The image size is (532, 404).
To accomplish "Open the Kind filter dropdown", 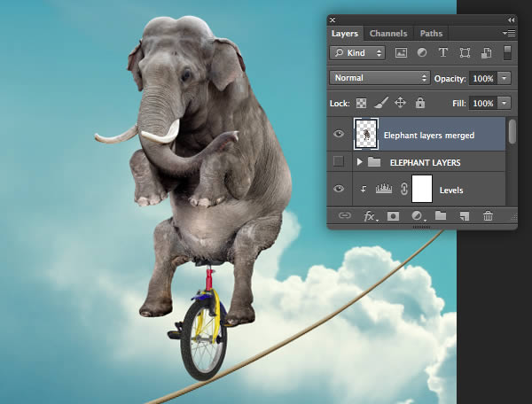I will [357, 53].
